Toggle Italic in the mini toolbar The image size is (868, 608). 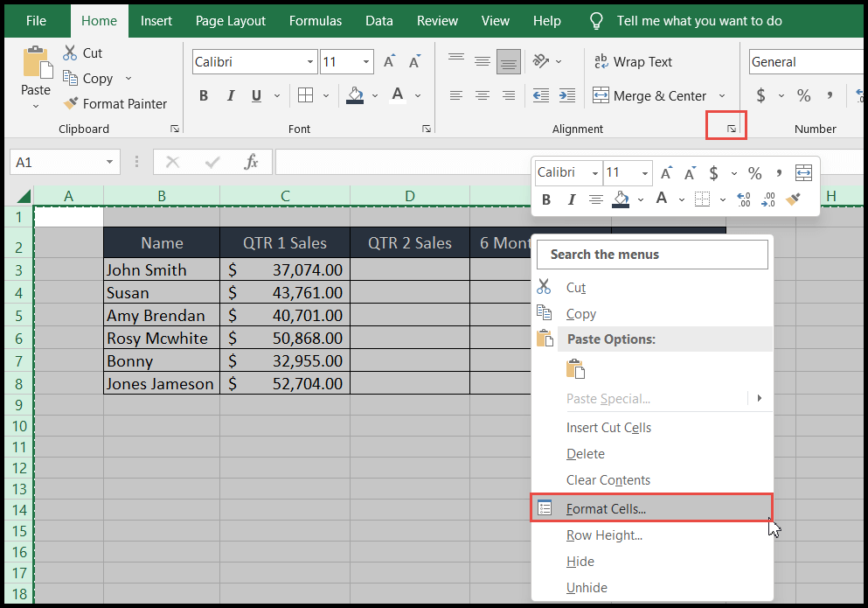[569, 200]
